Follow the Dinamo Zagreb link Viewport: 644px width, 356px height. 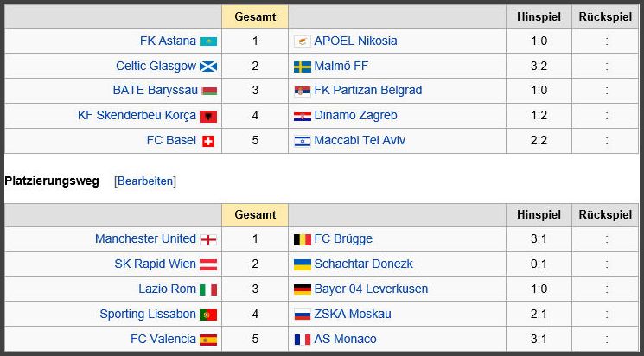(x=355, y=116)
